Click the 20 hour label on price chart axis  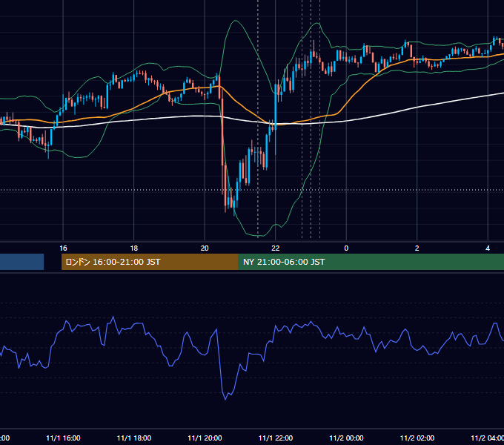tap(205, 248)
